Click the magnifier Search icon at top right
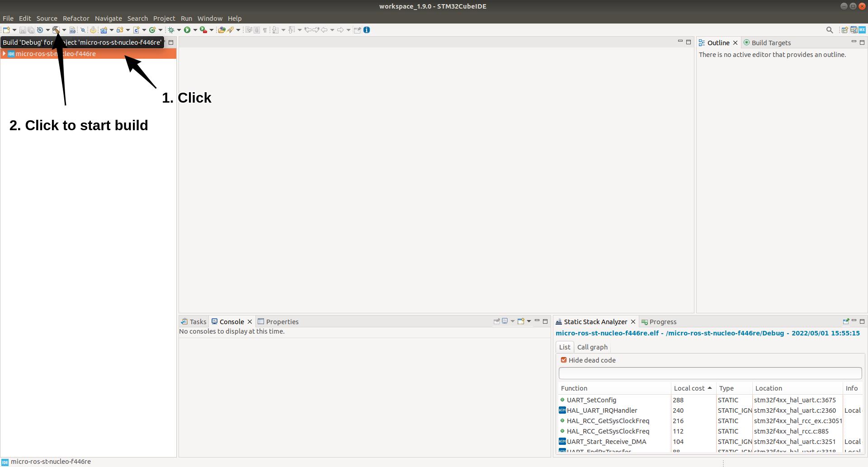The image size is (868, 467). click(x=830, y=30)
